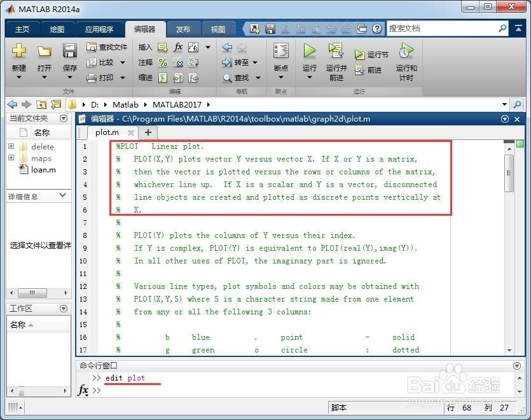531x420 pixels.
Task: Click the address bar search magnifier icon
Action: [517, 104]
